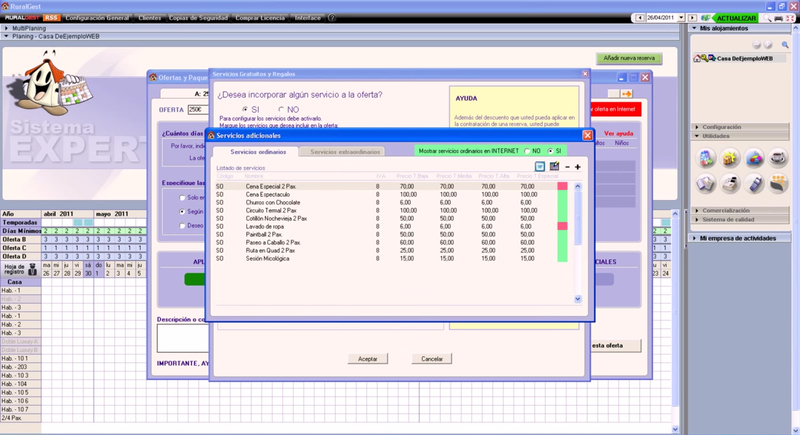
Task: Expand the MultiPlaning section
Action: (x=30, y=28)
